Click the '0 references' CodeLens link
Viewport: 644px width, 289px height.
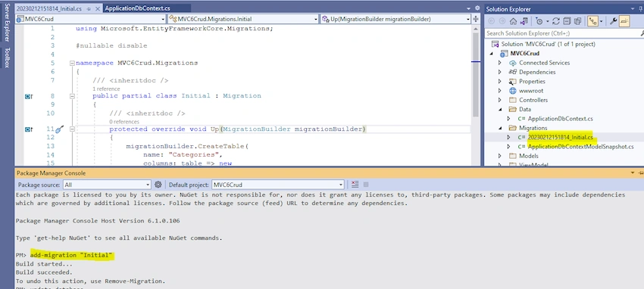(x=124, y=122)
